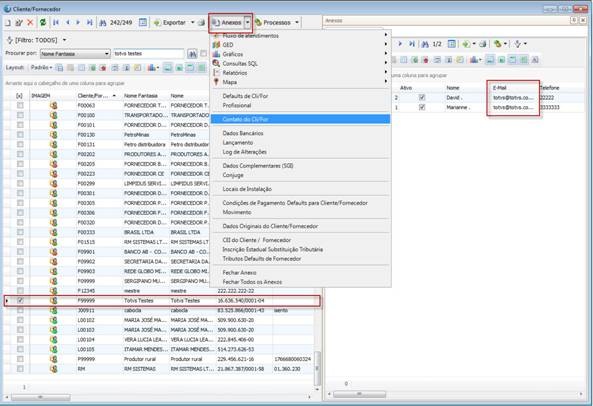Toggle the Ativo checkbox for Marianne contact
This screenshot has height=406, width=593.
[x=422, y=107]
